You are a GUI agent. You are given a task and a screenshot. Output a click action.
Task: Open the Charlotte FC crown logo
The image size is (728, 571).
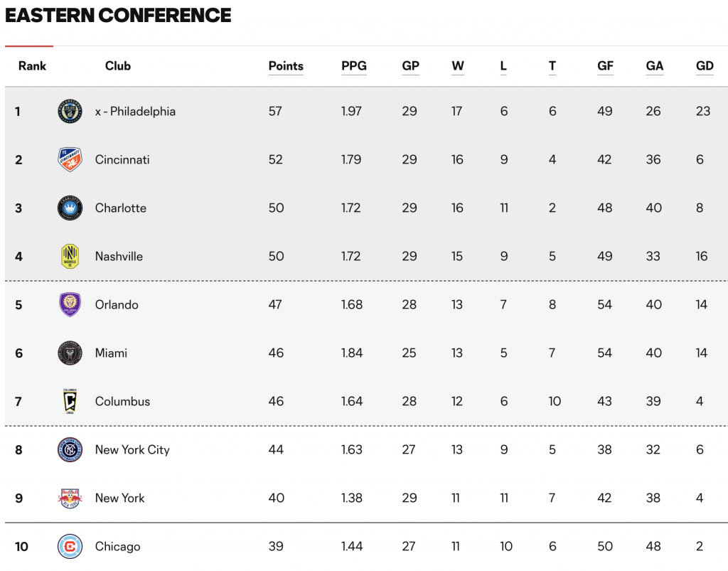[70, 208]
